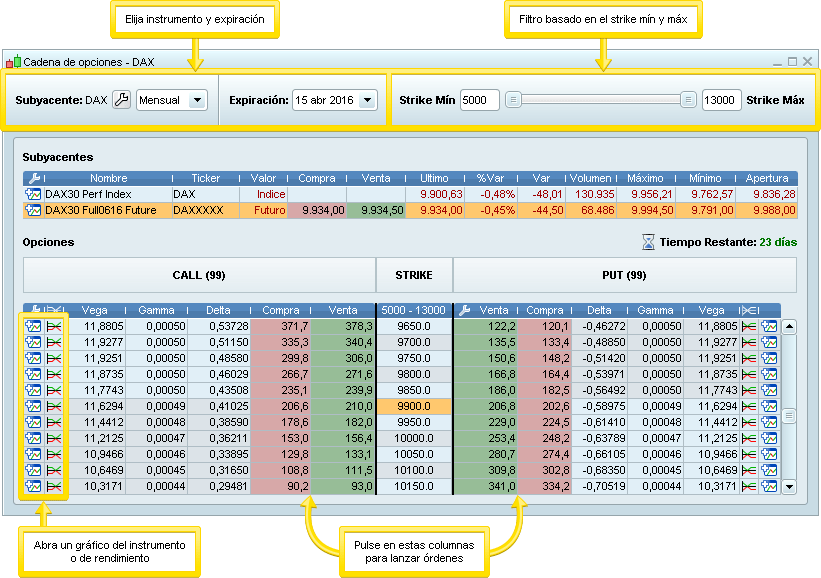
Task: Open call instrument chart for strike 9750.0
Action: coord(33,359)
